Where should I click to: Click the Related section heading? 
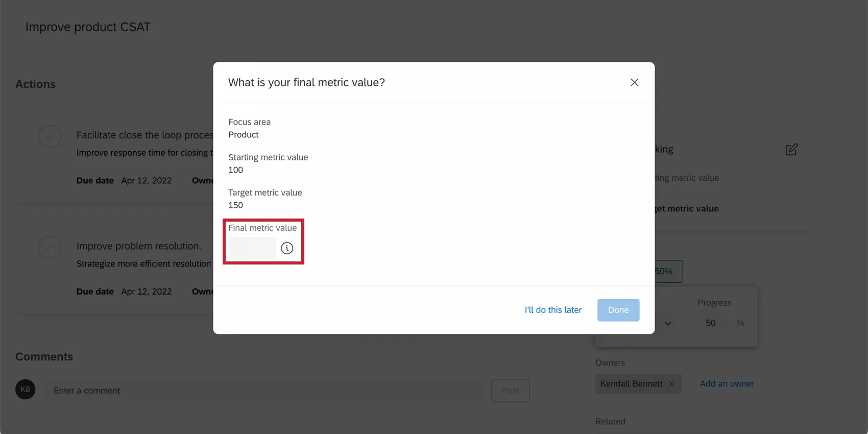coord(610,421)
